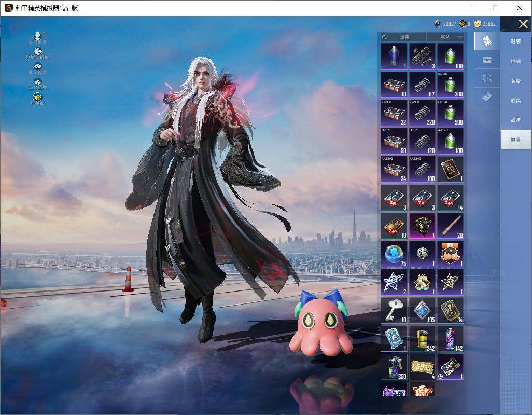Viewport: 532px width, 415px height.
Task: Select the blue diamond item, count 195
Action: click(x=422, y=311)
